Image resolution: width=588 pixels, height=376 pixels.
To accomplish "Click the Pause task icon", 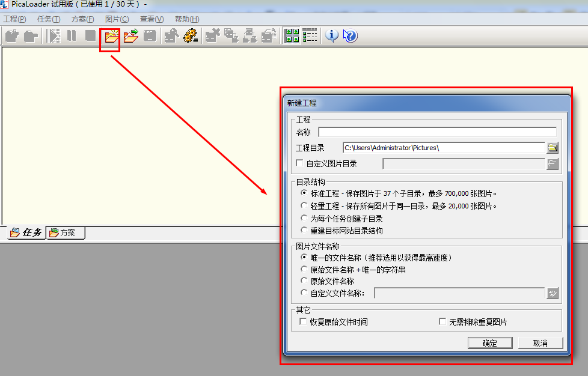I will click(72, 36).
